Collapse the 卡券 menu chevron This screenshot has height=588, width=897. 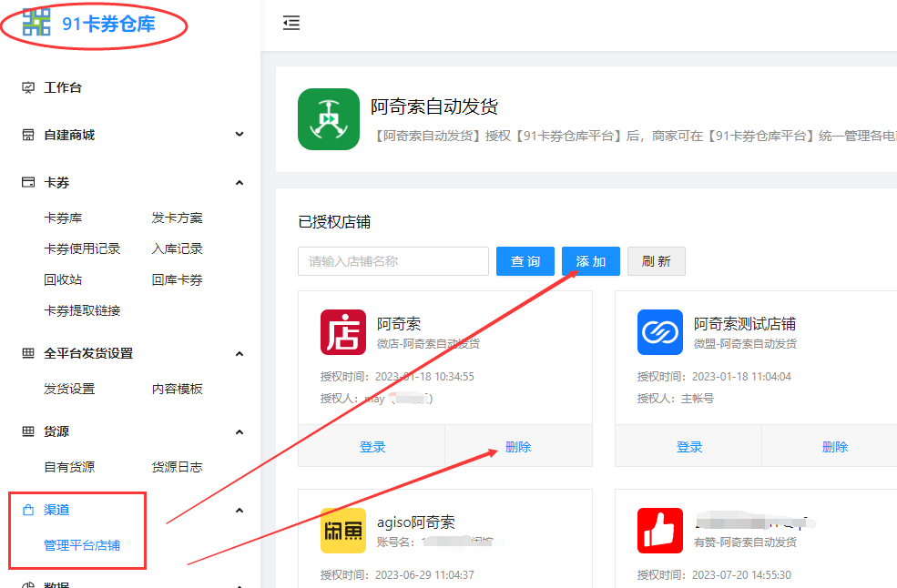click(x=240, y=182)
